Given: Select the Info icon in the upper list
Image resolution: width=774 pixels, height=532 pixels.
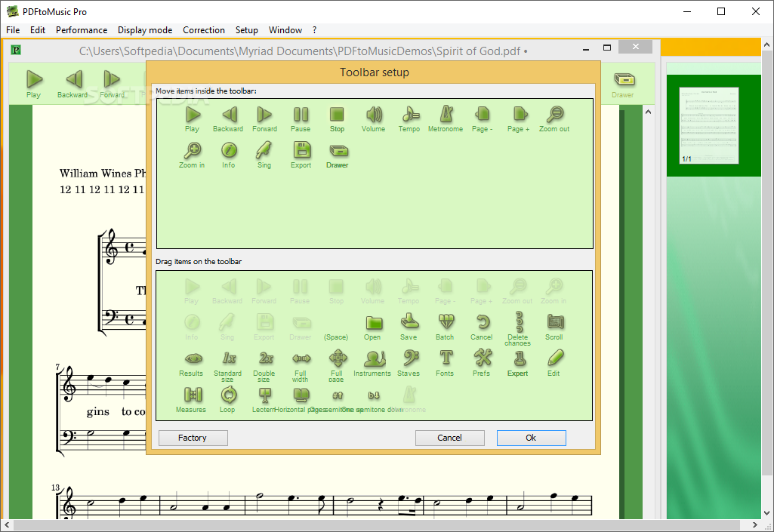Looking at the screenshot, I should (x=229, y=150).
